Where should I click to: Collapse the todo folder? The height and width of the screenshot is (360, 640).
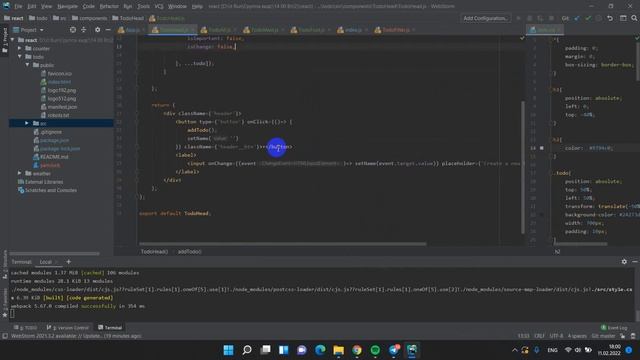(20, 57)
